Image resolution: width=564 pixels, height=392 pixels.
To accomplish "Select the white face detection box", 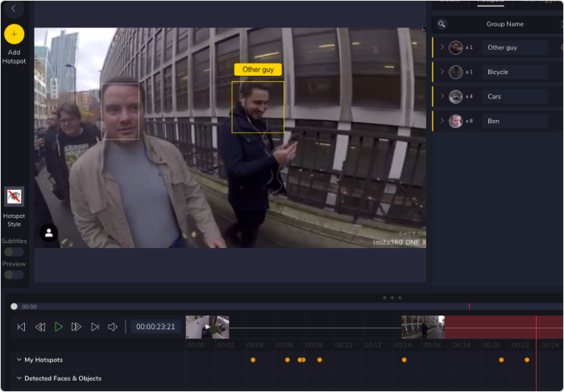I will [x=121, y=111].
